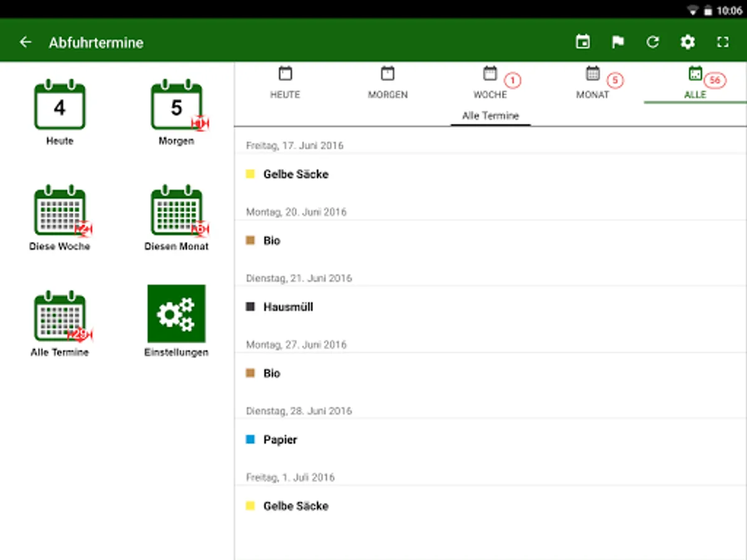This screenshot has width=747, height=560.
Task: Toggle fullscreen mode icon
Action: pos(722,42)
